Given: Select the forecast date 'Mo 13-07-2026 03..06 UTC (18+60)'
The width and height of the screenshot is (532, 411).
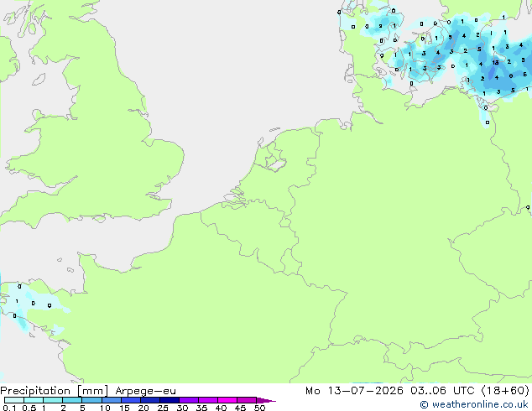Looking at the screenshot, I should click(x=417, y=391).
